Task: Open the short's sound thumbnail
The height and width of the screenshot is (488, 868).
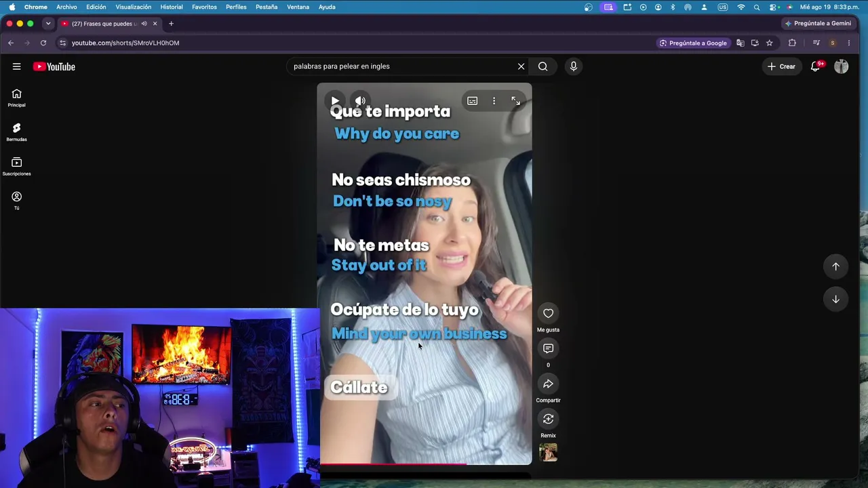Action: click(548, 452)
